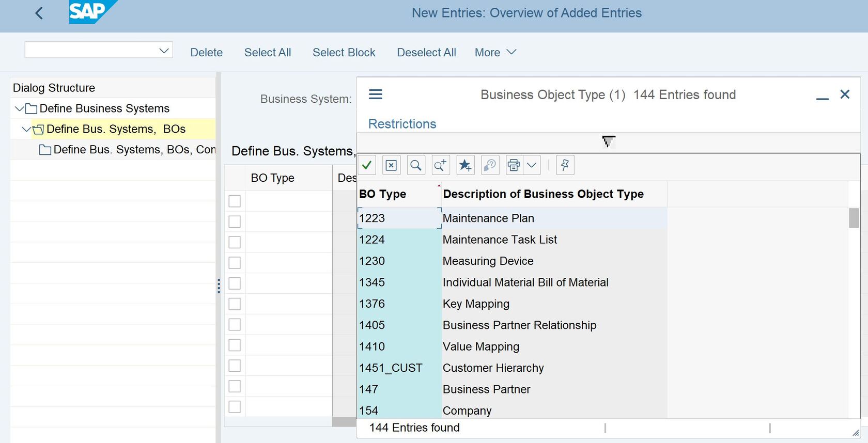The width and height of the screenshot is (868, 443).
Task: Click the restrictions expand triangle handle
Action: coord(609,141)
